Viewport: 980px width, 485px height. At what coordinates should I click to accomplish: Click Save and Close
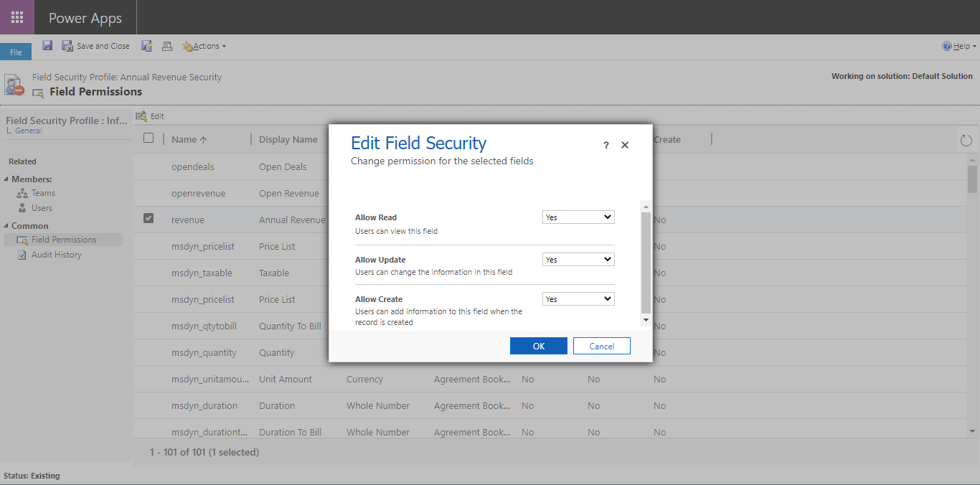[95, 45]
